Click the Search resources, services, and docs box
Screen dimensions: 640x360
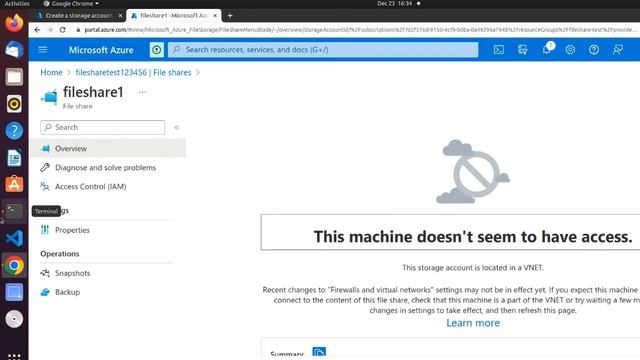(323, 50)
